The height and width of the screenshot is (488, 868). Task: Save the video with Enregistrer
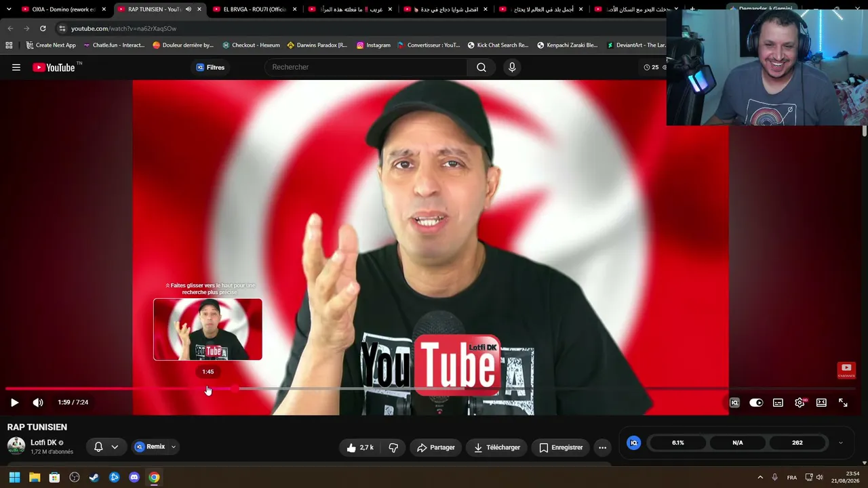tap(561, 447)
